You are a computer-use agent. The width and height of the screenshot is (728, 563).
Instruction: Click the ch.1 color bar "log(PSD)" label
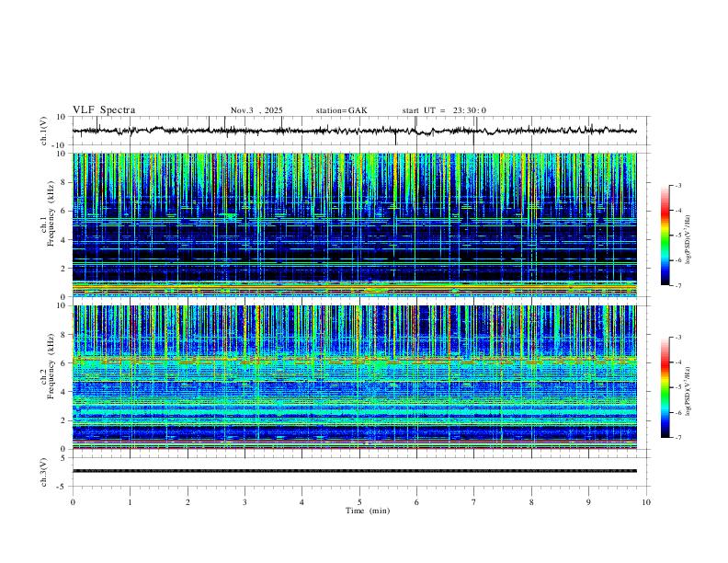coord(688,240)
